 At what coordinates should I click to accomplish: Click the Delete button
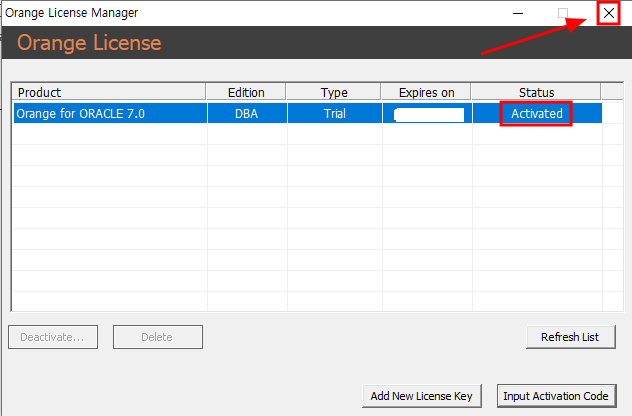pos(158,337)
